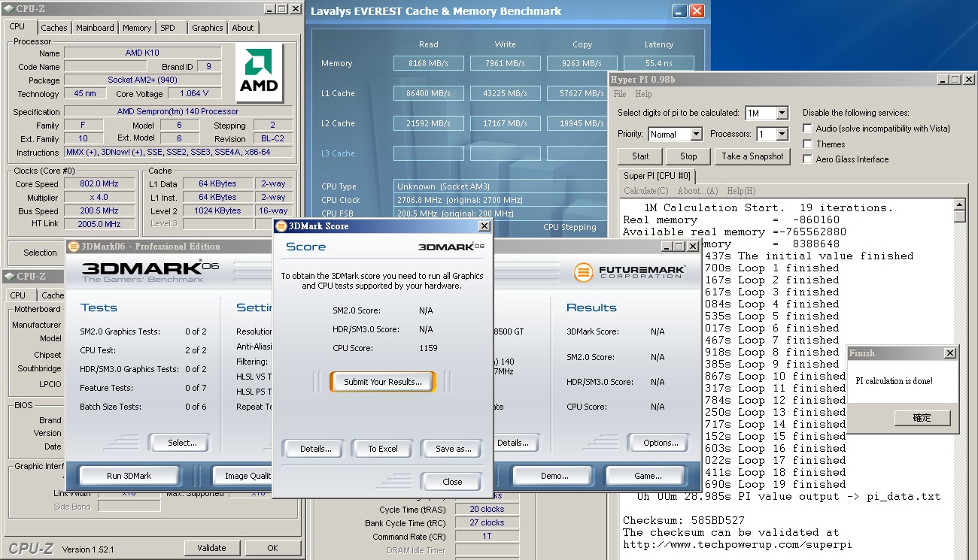Click the HT Link value 2005.0 MHz
This screenshot has height=560, width=978.
click(x=99, y=224)
